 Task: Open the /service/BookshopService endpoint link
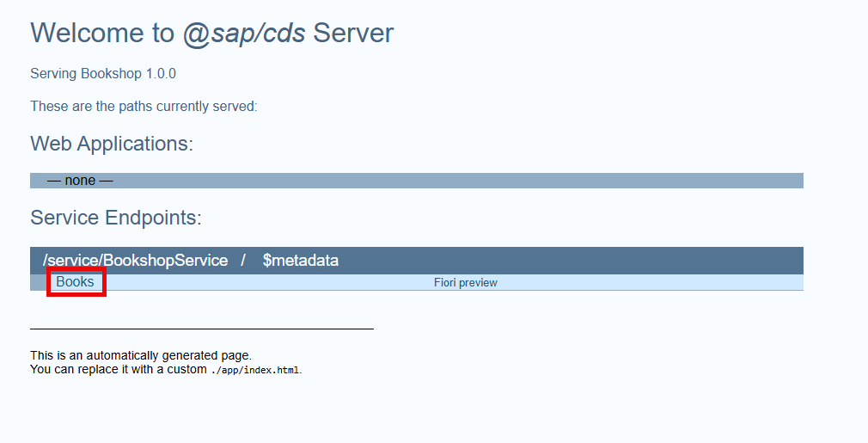pyautogui.click(x=136, y=261)
